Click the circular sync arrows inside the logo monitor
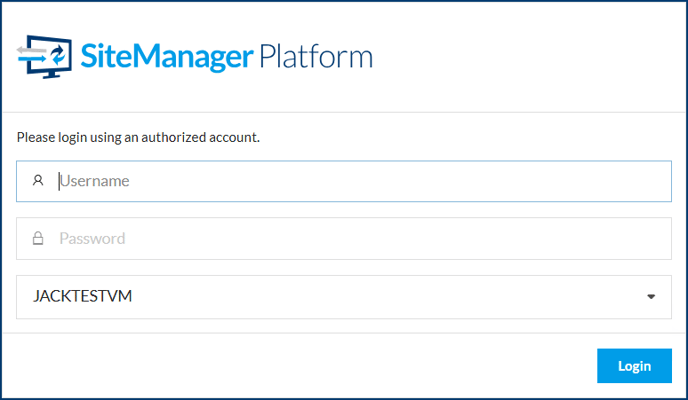This screenshot has height=400, width=688. pyautogui.click(x=58, y=54)
